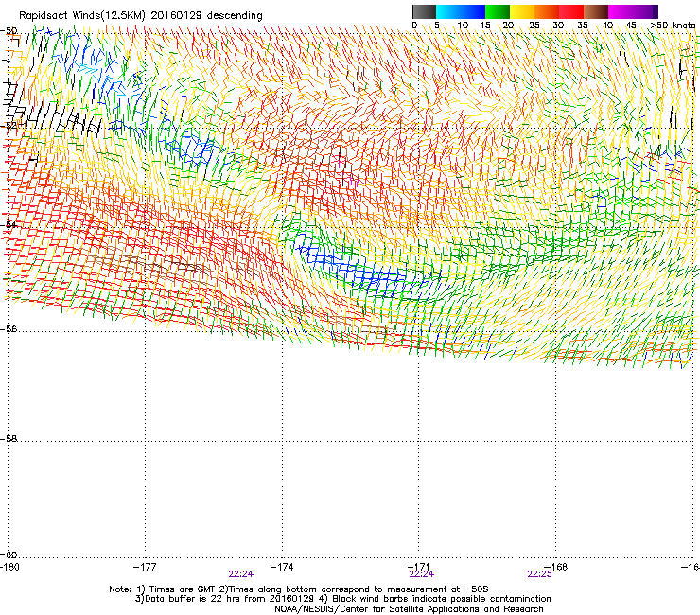Screen dimensions: 700x615
Task: Click the -54 latitude axis label
Action: [x=9, y=224]
